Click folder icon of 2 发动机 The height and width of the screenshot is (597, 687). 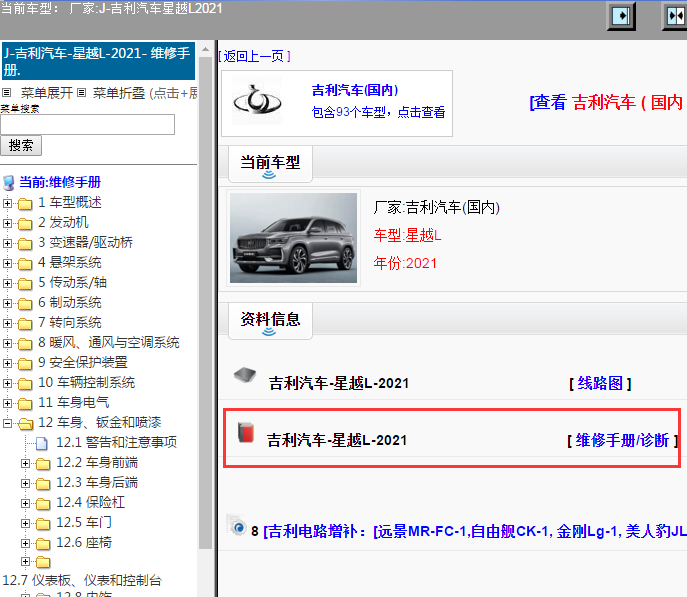[25, 224]
